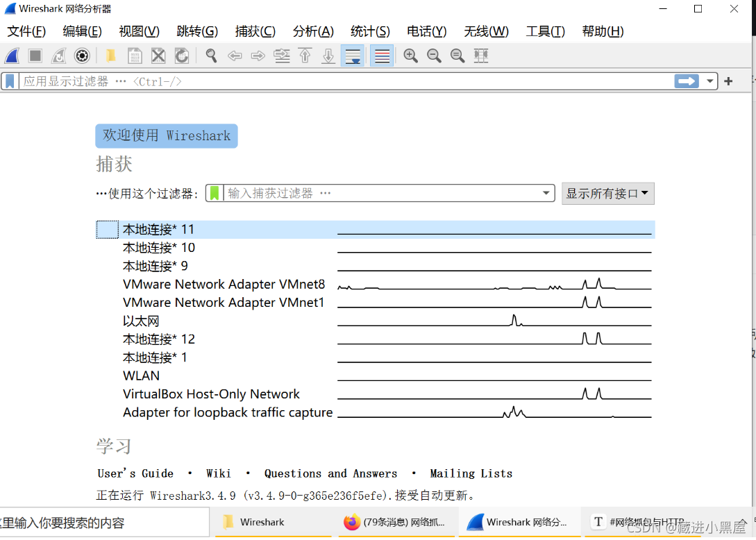756x540 pixels.
Task: Select VMware Network Adapter VMnet1 interface
Action: 376,303
